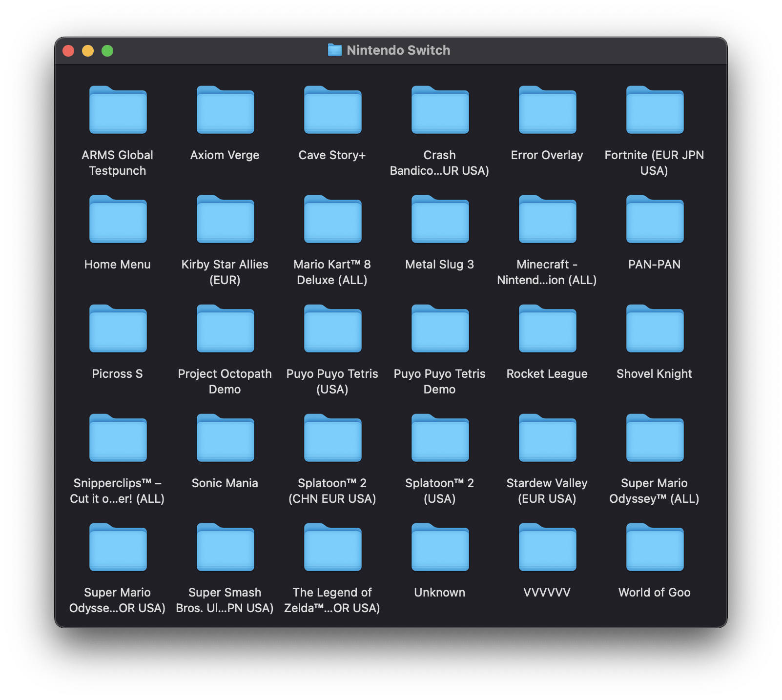The width and height of the screenshot is (782, 700).
Task: Click the Super Mario Odyssey (ALL) folder icon
Action: (x=655, y=438)
